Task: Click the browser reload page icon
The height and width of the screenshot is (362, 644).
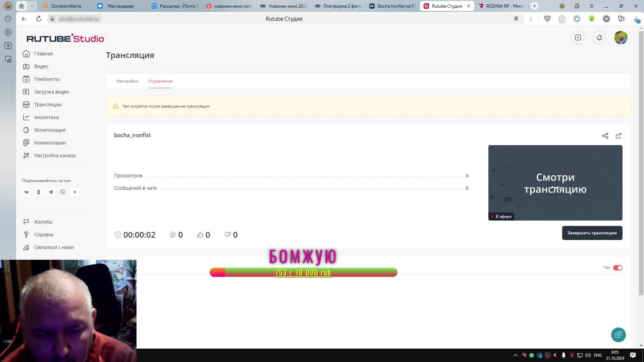Action: point(39,19)
